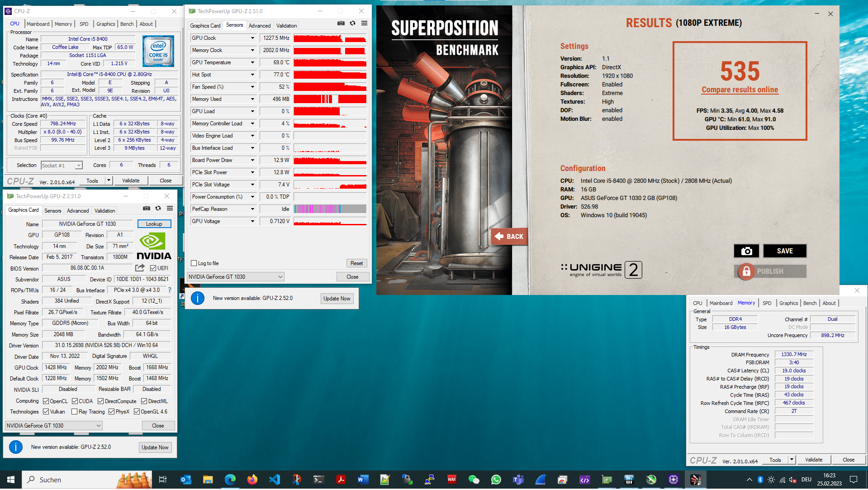Click the camera icon in GPU-Z Graphics Card window

[147, 208]
